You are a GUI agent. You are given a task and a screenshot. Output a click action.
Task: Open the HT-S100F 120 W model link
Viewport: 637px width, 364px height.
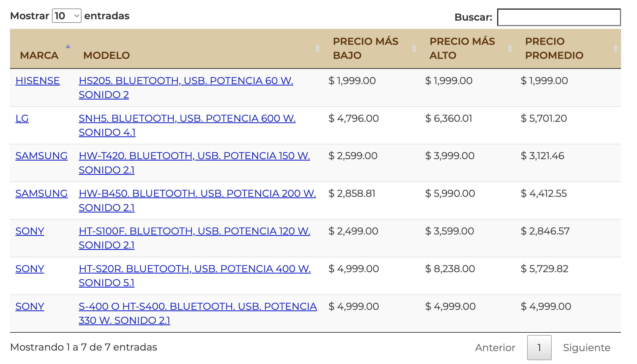[194, 231]
